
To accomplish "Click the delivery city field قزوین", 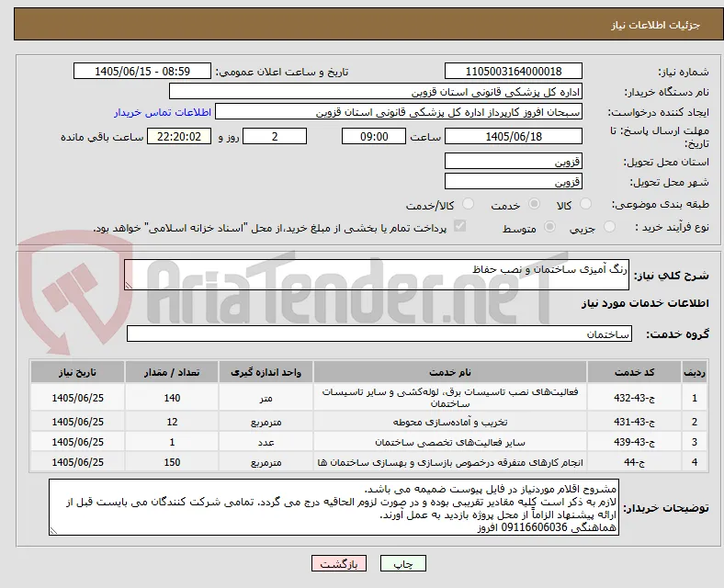I will (514, 181).
